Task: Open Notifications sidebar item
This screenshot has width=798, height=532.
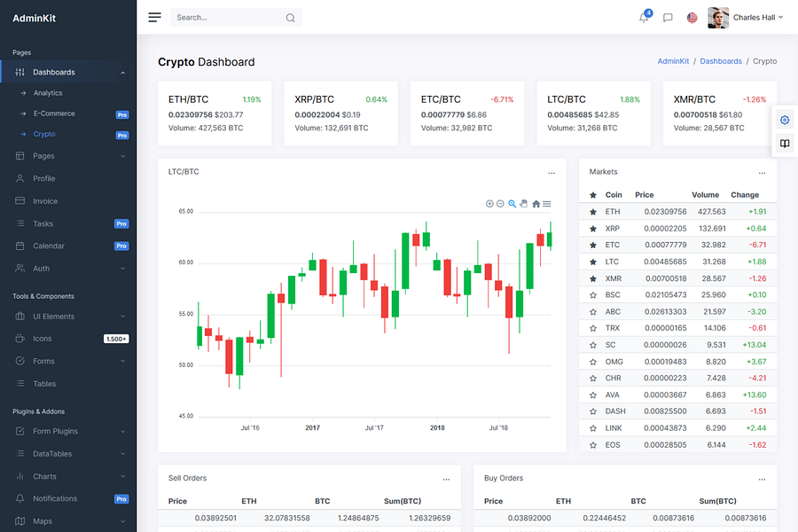Action: 68,499
